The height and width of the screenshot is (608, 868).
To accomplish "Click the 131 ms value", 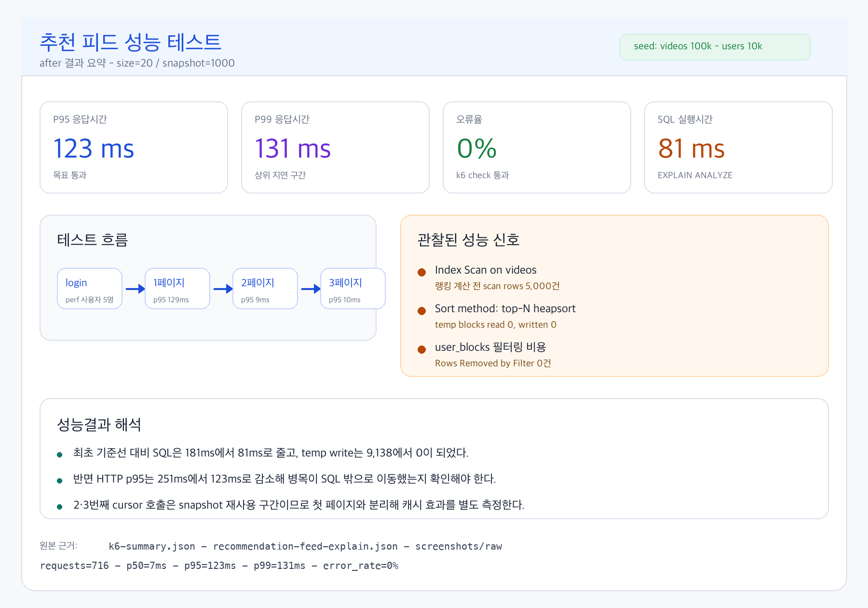I will (293, 148).
